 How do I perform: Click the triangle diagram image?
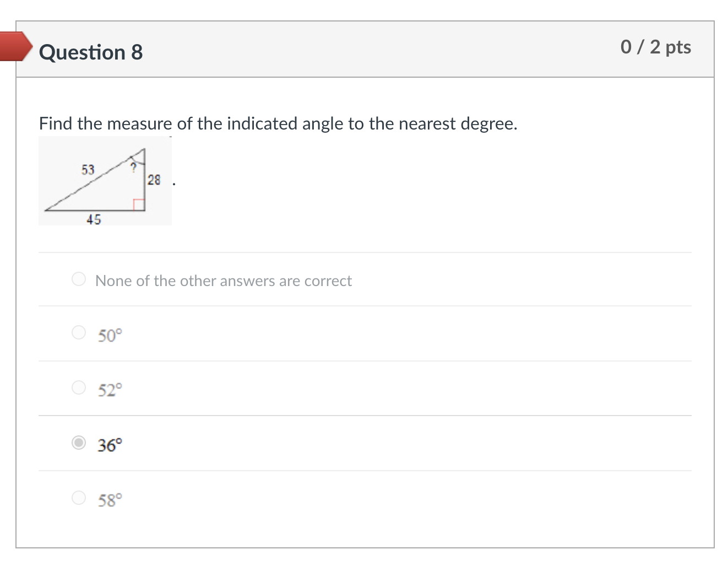tap(105, 182)
